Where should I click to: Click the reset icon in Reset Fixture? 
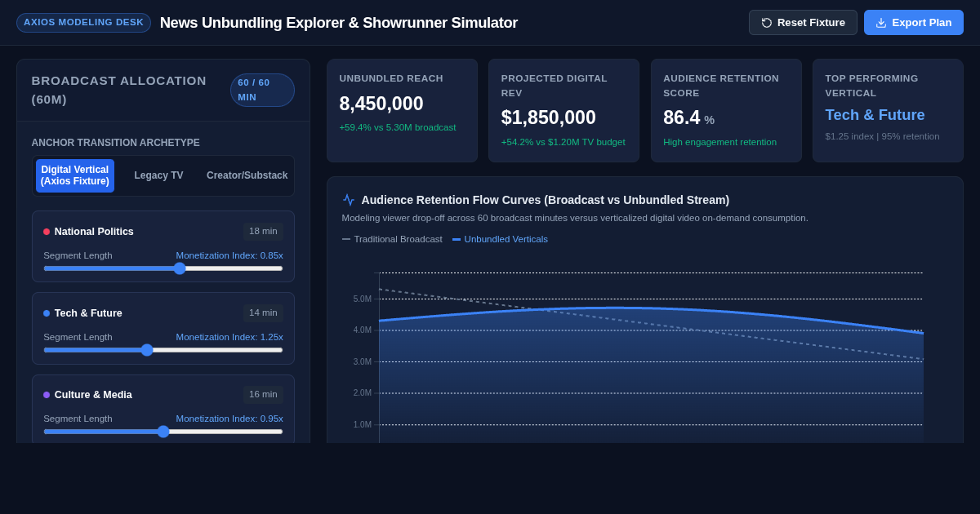767,23
